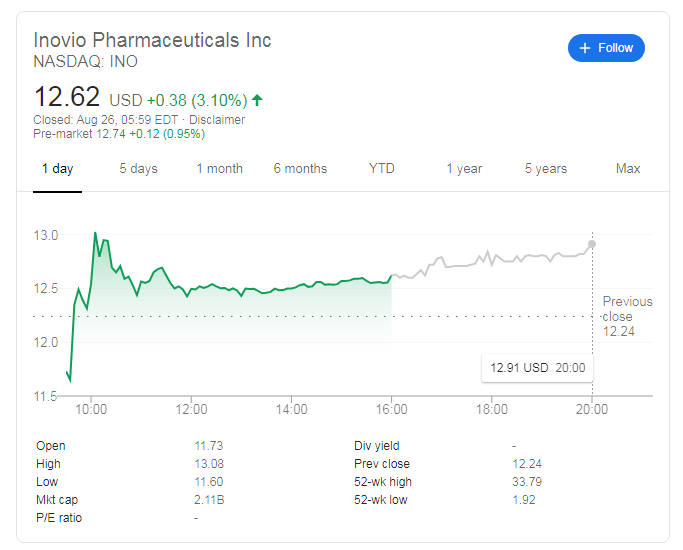
Task: Click the 12:00 marker on time axis
Action: point(191,409)
